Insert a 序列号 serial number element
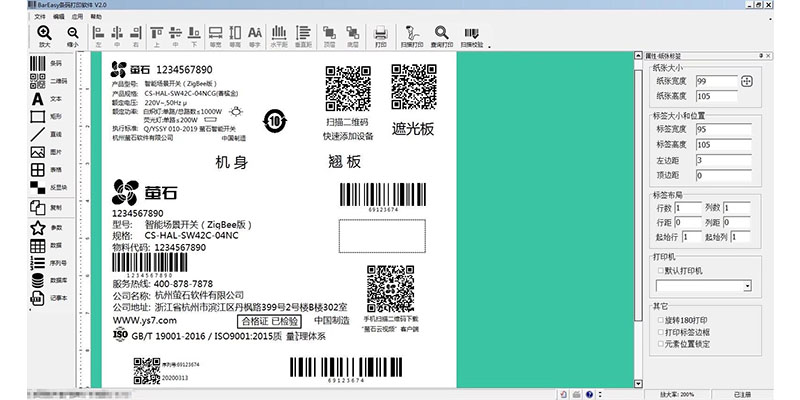 [48, 263]
